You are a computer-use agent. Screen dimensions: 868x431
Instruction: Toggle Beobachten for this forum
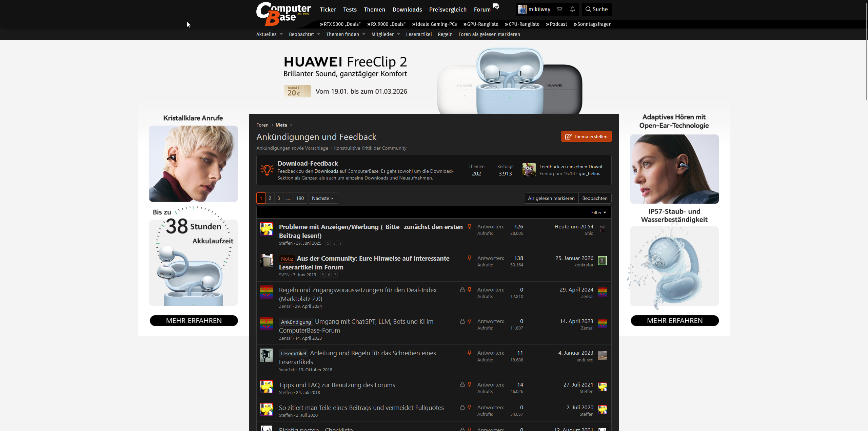(595, 198)
